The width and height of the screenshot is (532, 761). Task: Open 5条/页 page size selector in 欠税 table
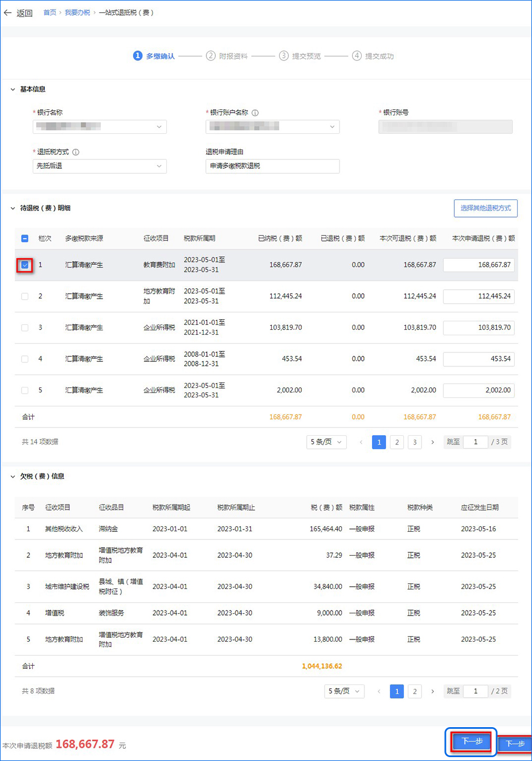[344, 692]
